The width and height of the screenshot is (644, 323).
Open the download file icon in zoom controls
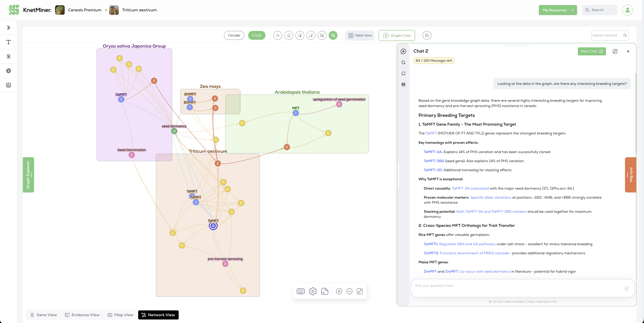coord(325,291)
